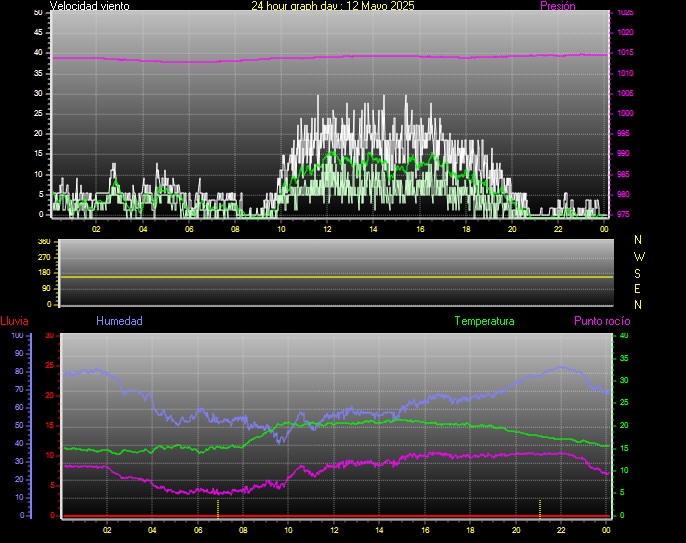Select wind speed chart's "20" hour label

(x=512, y=229)
